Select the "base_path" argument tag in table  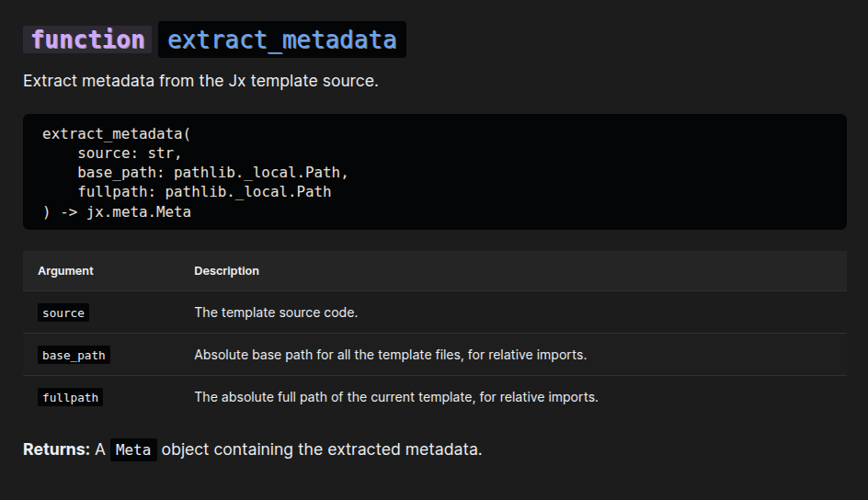pos(74,355)
